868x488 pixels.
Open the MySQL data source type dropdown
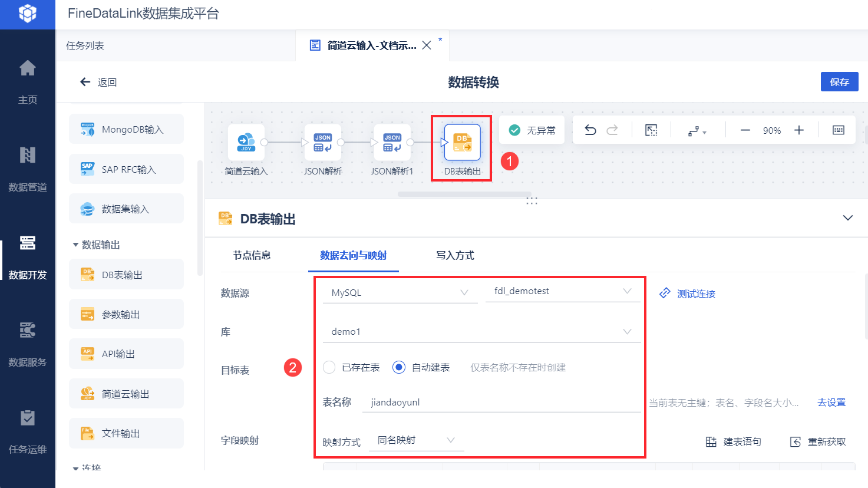click(x=400, y=292)
